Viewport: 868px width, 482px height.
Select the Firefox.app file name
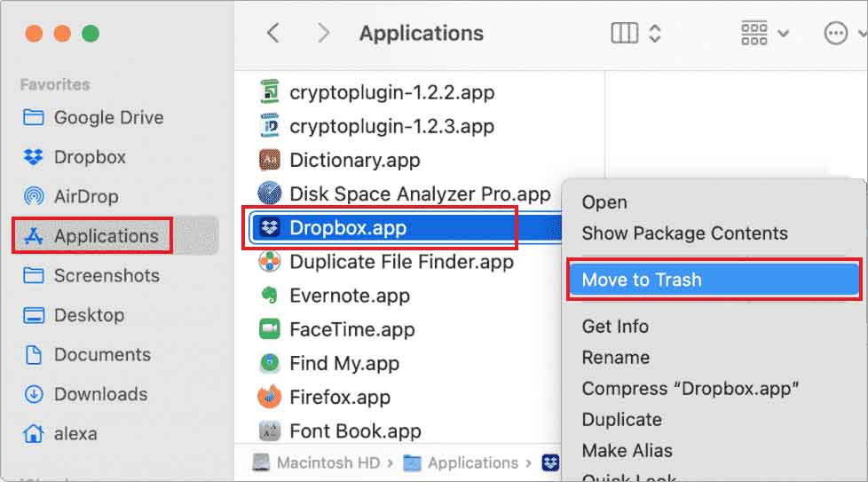[340, 398]
